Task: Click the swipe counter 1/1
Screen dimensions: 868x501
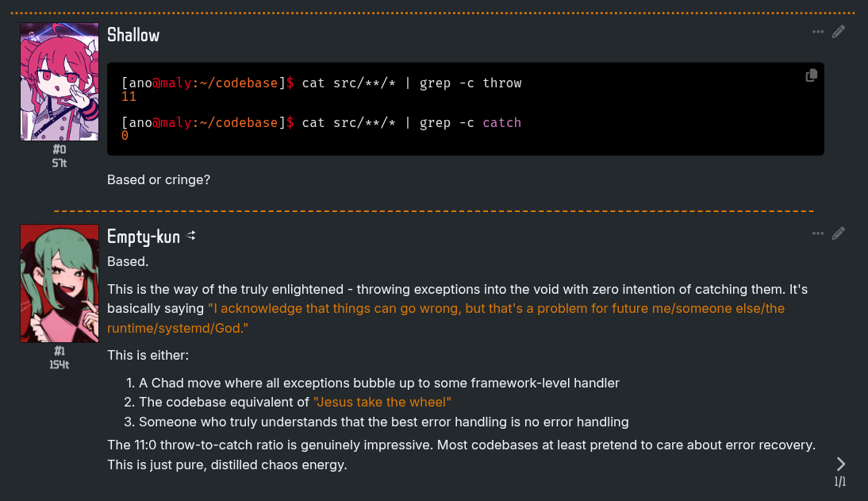Action: (x=840, y=482)
